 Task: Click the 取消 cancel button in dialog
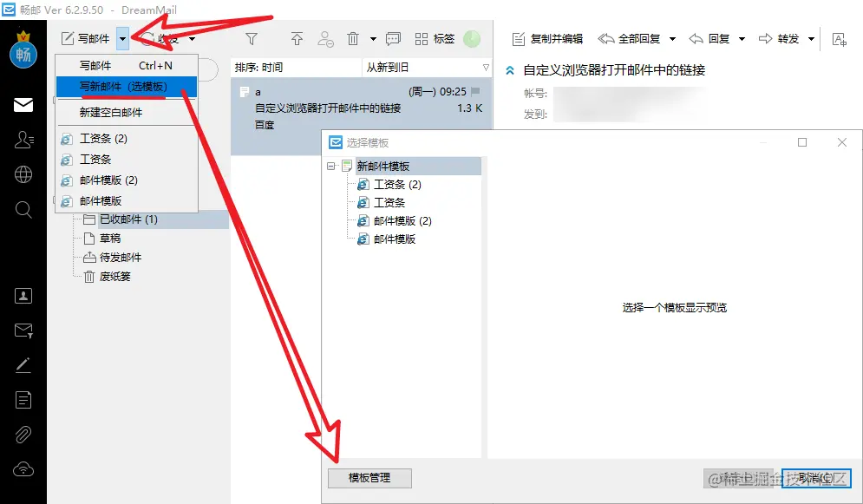816,478
